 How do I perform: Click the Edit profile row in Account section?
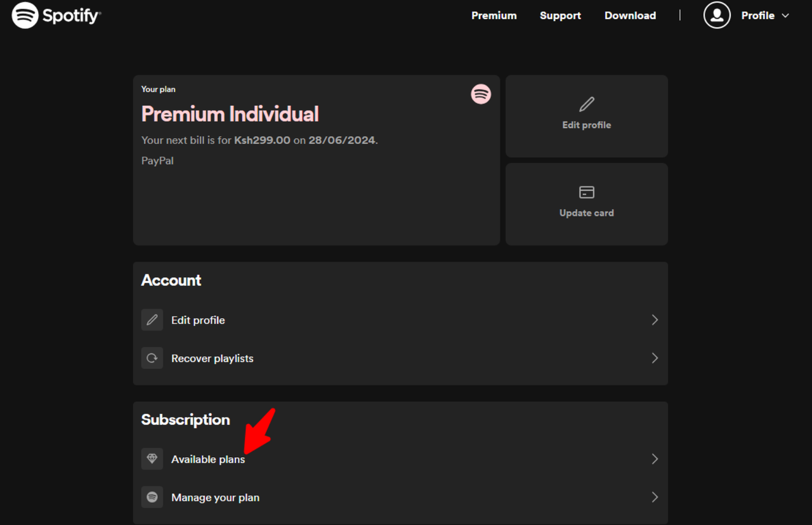pyautogui.click(x=198, y=320)
